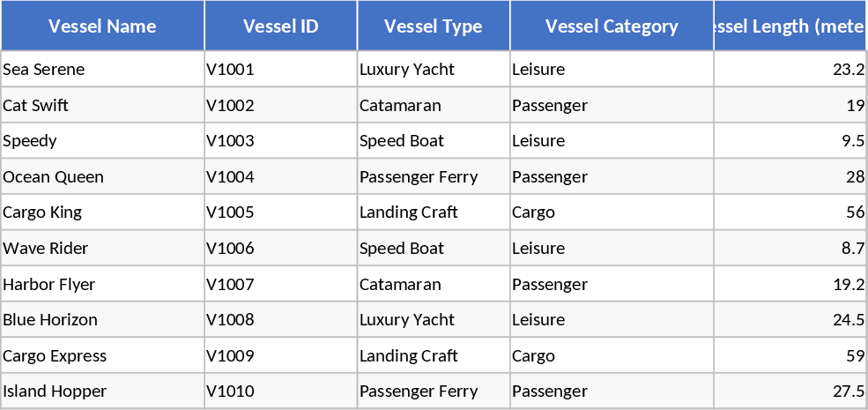The height and width of the screenshot is (410, 868).
Task: Click the Vessel Type column header
Action: point(433,26)
